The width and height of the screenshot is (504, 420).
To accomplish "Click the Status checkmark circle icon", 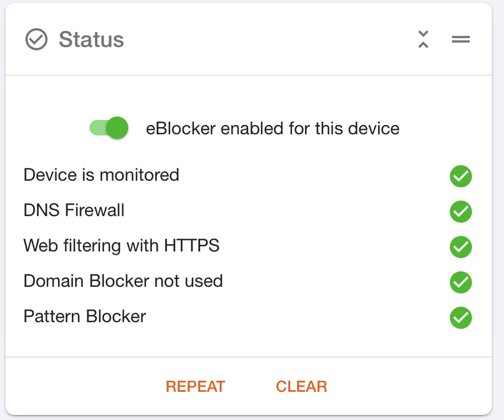I will coord(36,39).
